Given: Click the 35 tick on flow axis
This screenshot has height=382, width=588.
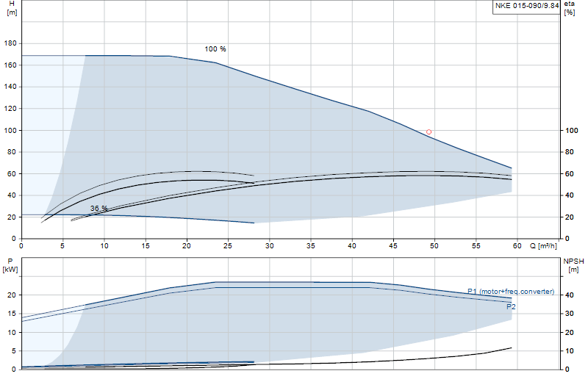Looking at the screenshot, I should tap(310, 246).
